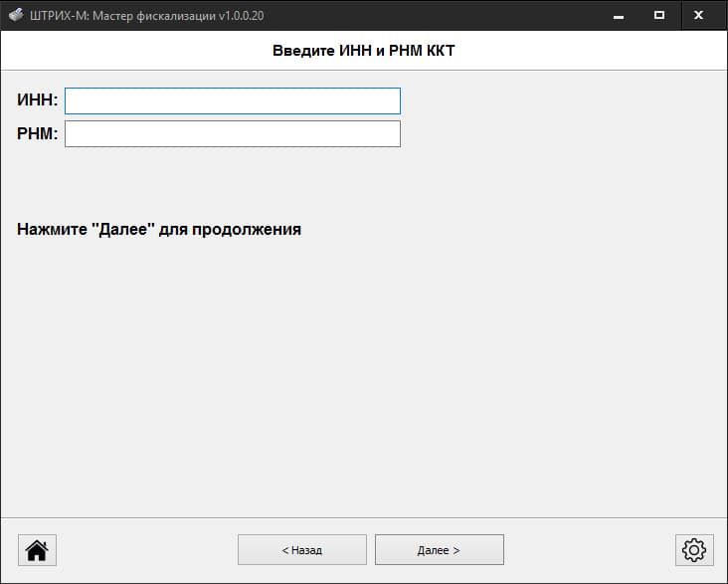Click the heading Введите ИНН и РНМ ККТ
The width and height of the screenshot is (728, 584).
tap(364, 50)
